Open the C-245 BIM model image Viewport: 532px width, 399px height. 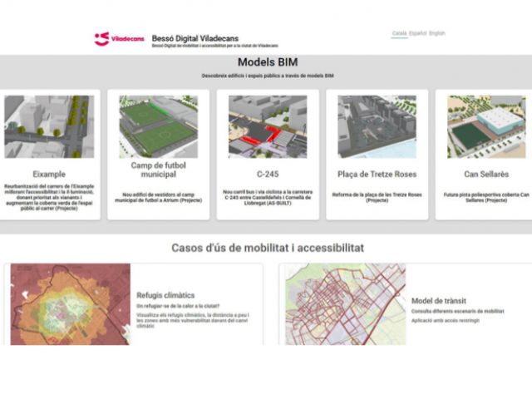click(x=268, y=126)
